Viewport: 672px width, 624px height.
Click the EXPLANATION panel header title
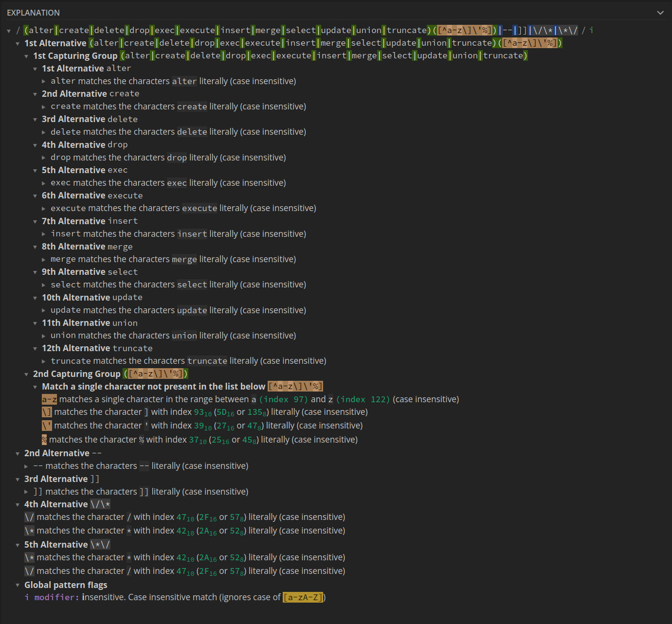pos(33,13)
